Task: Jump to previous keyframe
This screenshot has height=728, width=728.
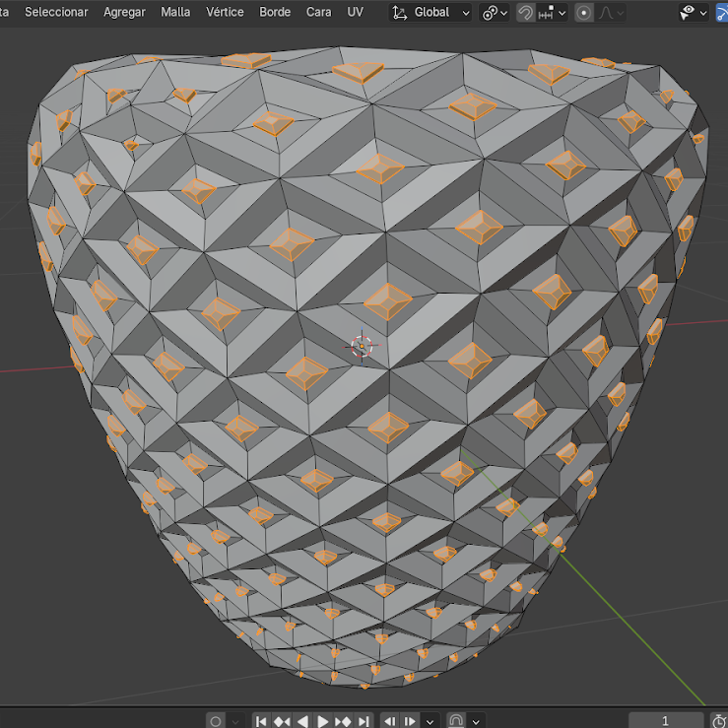Action: [282, 721]
